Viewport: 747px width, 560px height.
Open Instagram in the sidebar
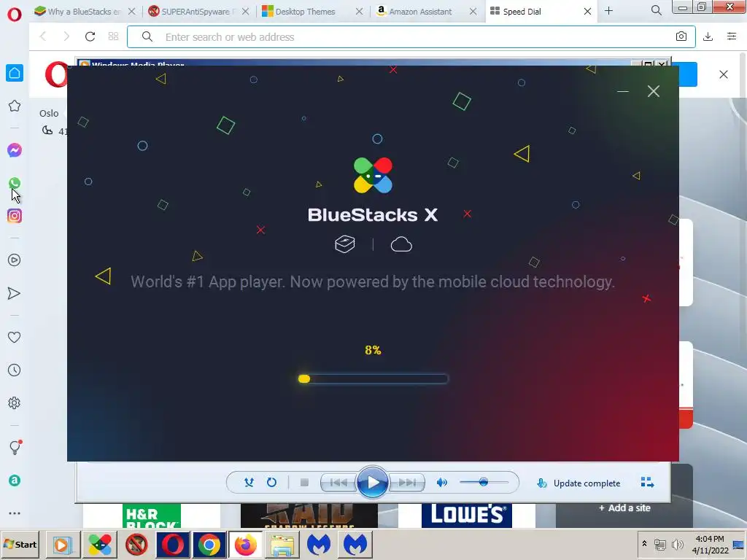click(15, 216)
